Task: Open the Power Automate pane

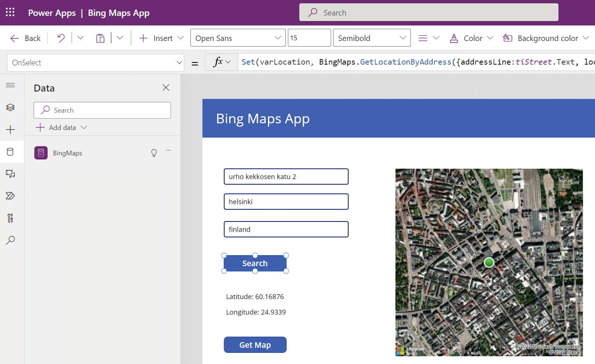Action: (x=10, y=196)
